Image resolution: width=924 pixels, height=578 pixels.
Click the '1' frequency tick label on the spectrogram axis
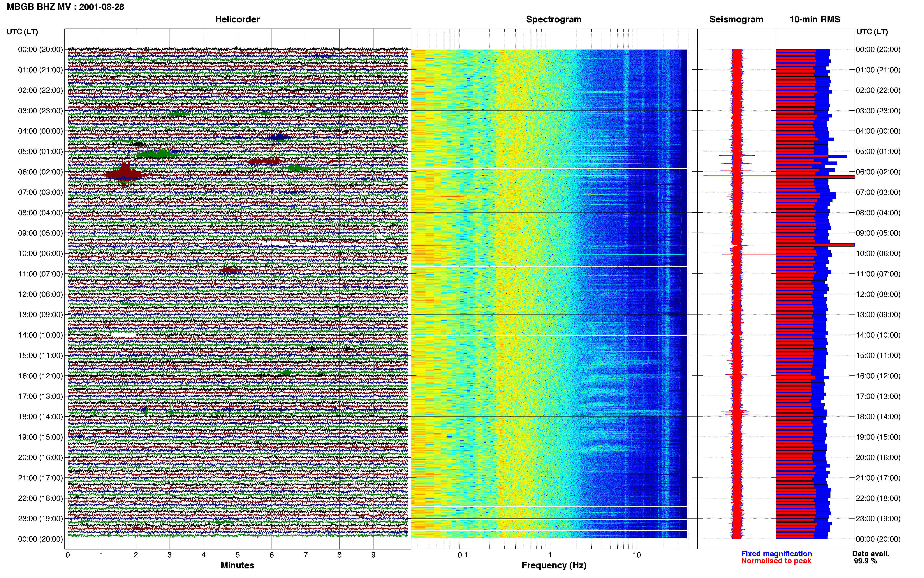[x=550, y=555]
